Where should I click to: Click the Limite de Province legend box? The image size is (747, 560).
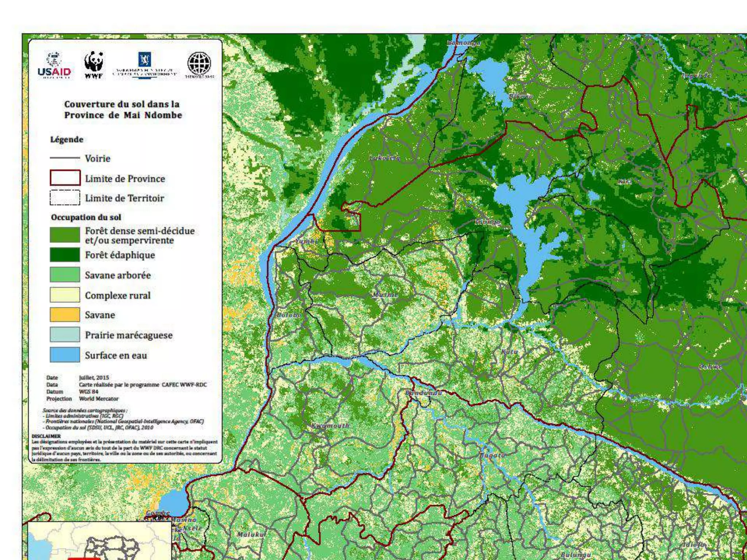tap(65, 178)
